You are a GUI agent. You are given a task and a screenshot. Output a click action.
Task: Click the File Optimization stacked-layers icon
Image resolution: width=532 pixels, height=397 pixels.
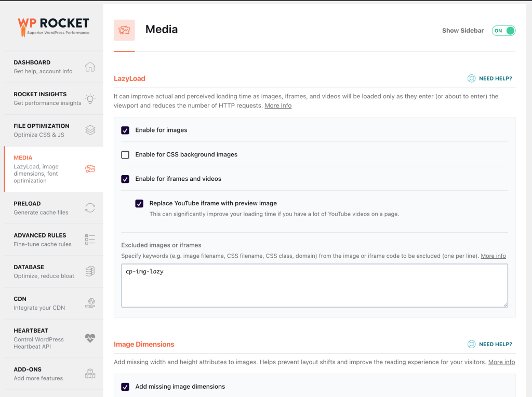(x=90, y=130)
